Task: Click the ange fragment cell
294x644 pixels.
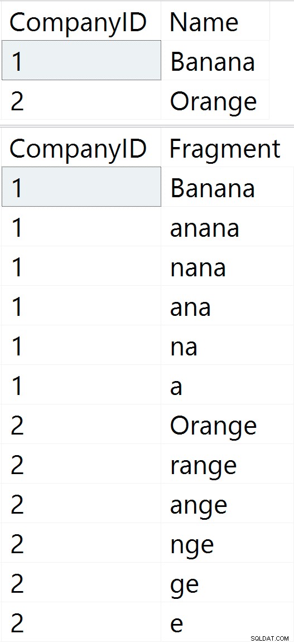Action: [x=228, y=504]
